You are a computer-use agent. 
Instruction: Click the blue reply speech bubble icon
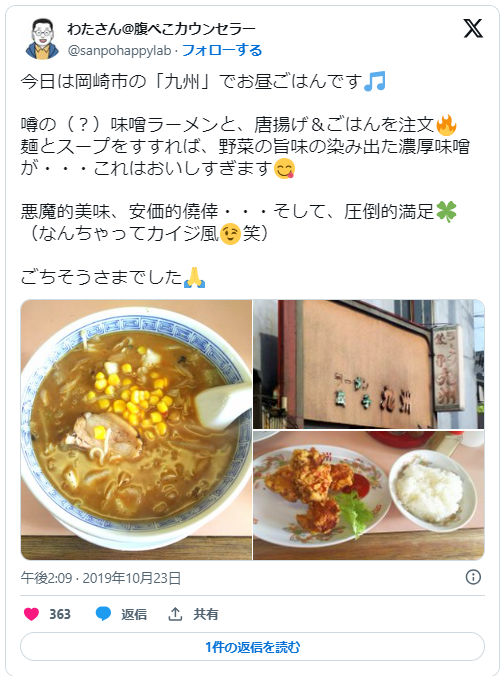[x=103, y=614]
